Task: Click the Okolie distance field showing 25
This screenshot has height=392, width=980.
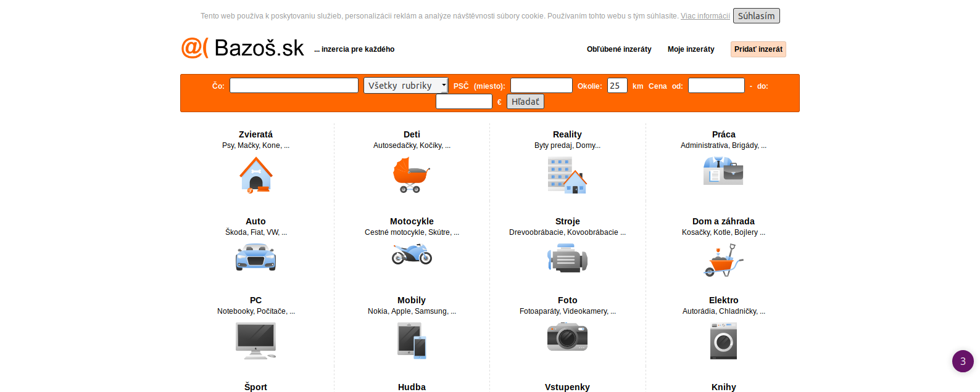Action: tap(617, 86)
